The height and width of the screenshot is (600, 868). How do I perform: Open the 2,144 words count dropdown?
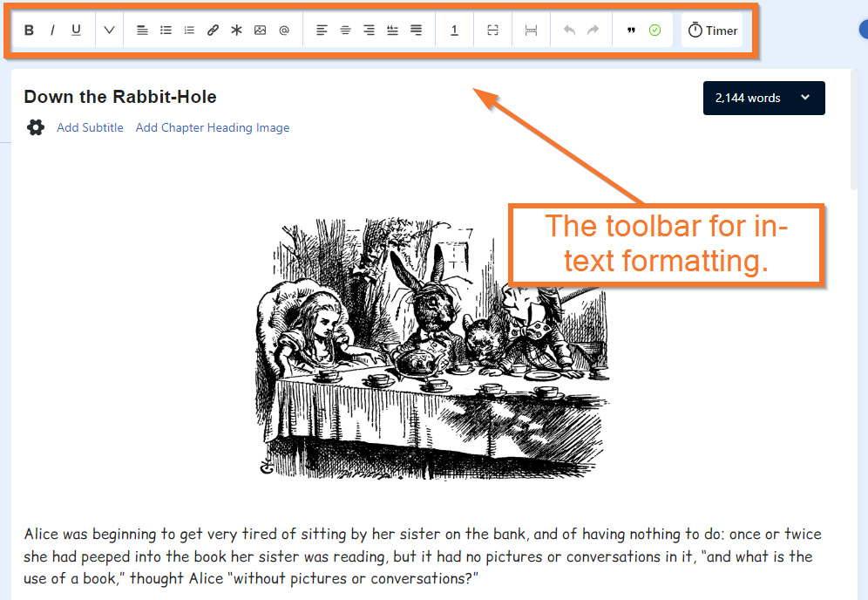click(x=764, y=98)
